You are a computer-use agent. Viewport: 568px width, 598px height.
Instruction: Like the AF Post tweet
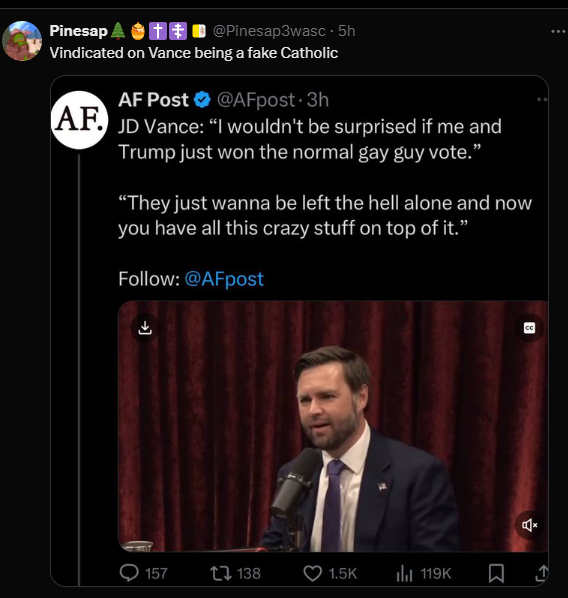click(x=312, y=573)
